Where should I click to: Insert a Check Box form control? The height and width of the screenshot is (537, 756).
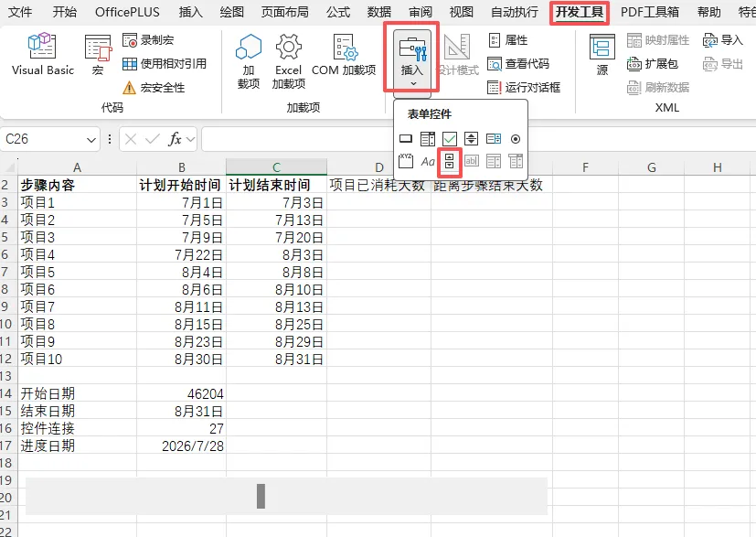click(450, 139)
